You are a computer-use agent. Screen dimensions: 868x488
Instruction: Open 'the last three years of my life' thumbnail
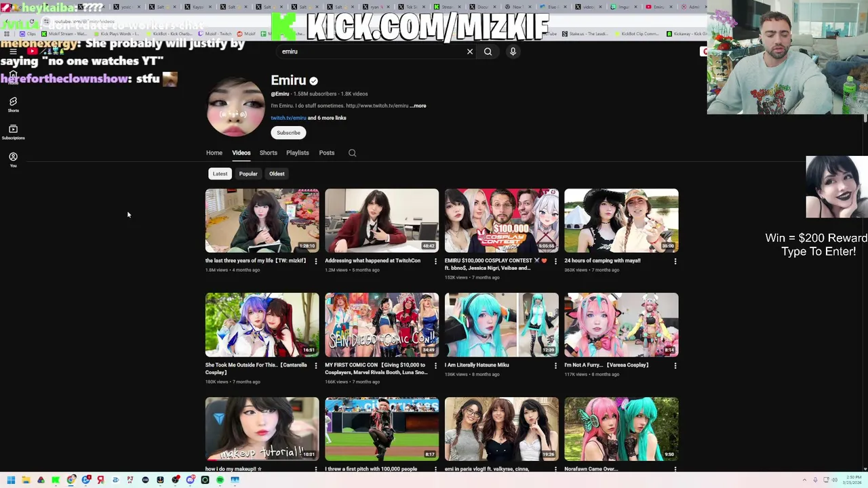tap(262, 220)
